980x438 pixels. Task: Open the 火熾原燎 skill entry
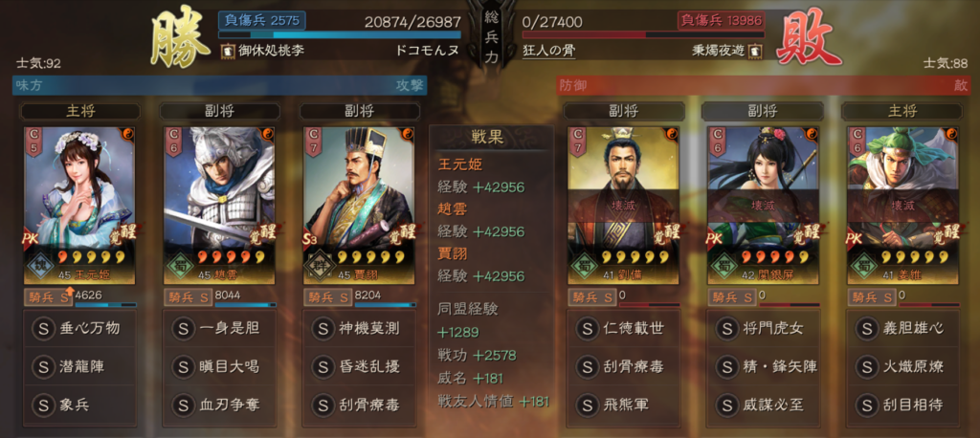point(902,367)
